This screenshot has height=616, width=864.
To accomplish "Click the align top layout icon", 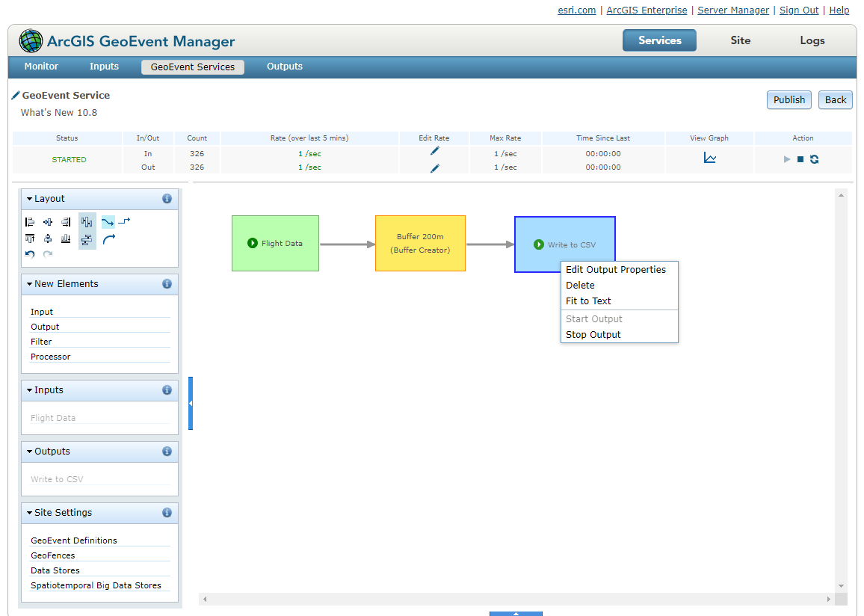I will coord(30,238).
